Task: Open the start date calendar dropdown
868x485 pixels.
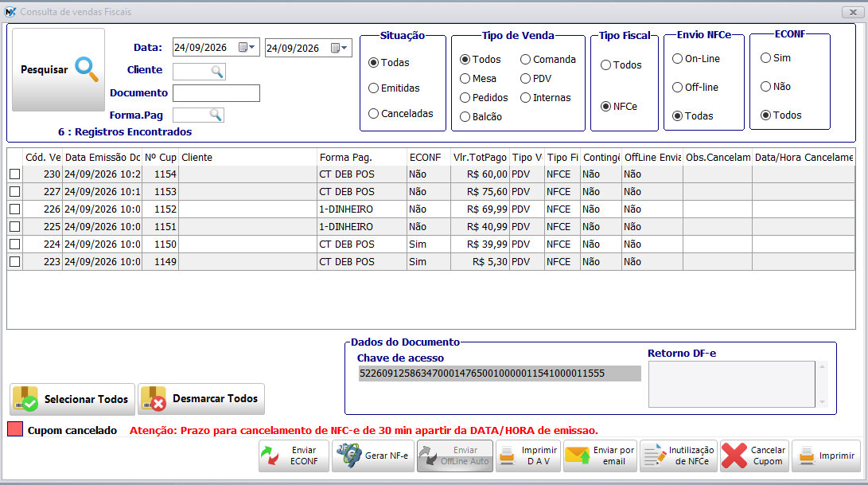Action: (x=247, y=48)
